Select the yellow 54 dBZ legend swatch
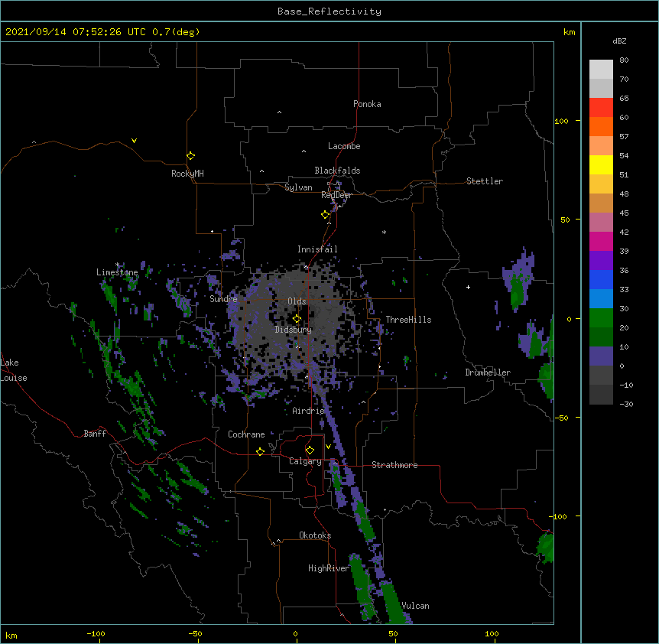 (x=601, y=164)
